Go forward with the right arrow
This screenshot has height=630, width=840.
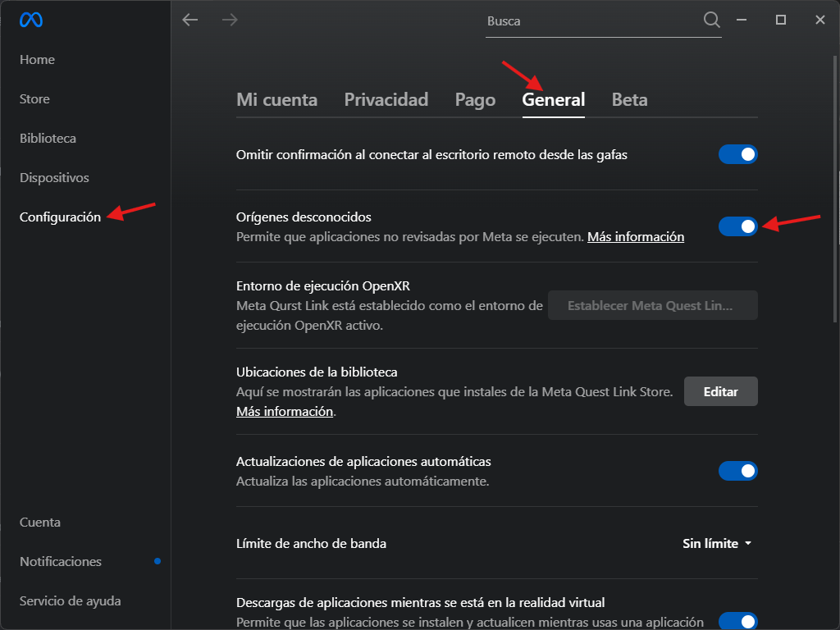[x=230, y=21]
